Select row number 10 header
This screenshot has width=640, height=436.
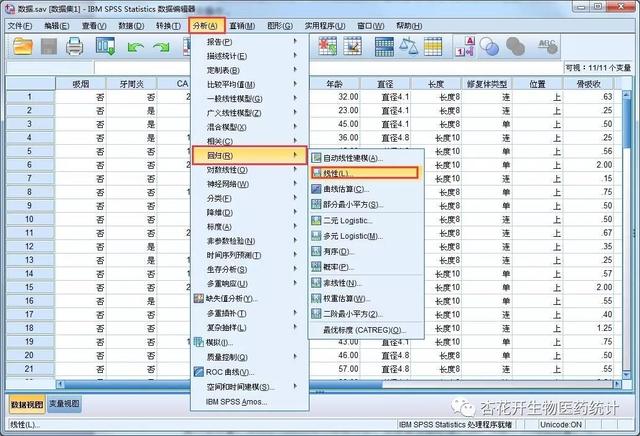(29, 219)
